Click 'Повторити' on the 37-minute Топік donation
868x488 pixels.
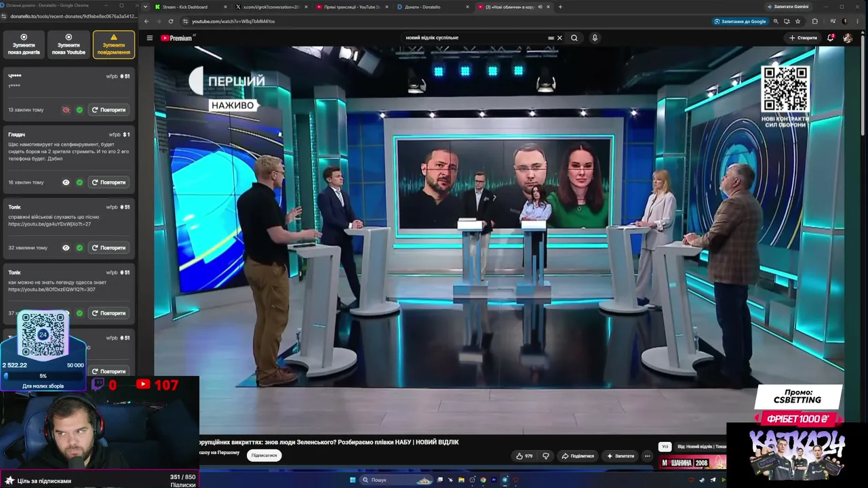tap(108, 313)
